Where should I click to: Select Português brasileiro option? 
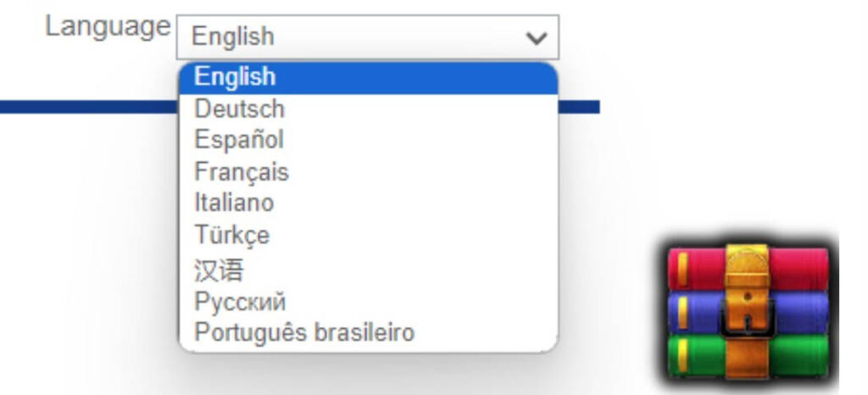tap(304, 332)
